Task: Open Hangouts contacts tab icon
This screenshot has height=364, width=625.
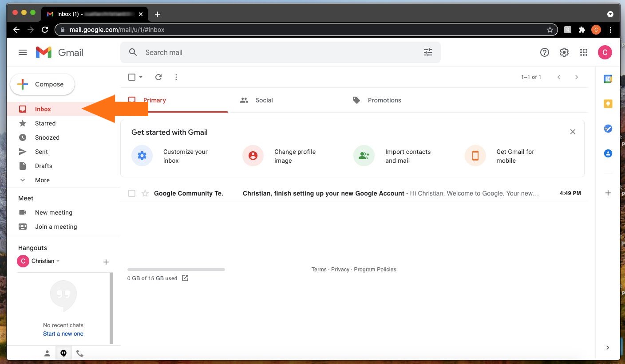Action: click(x=47, y=353)
